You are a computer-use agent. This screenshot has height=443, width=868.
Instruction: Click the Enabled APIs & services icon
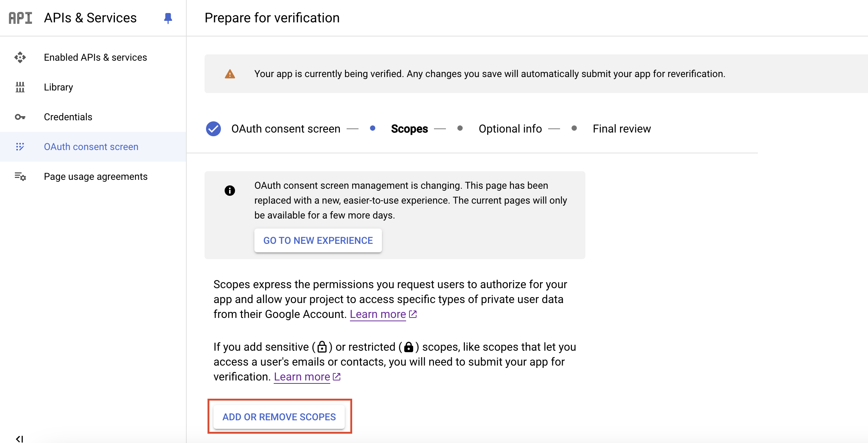pos(20,57)
